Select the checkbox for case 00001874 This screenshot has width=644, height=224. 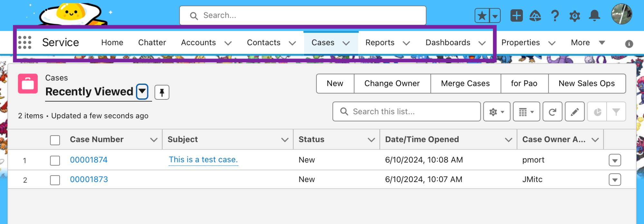[x=55, y=160]
